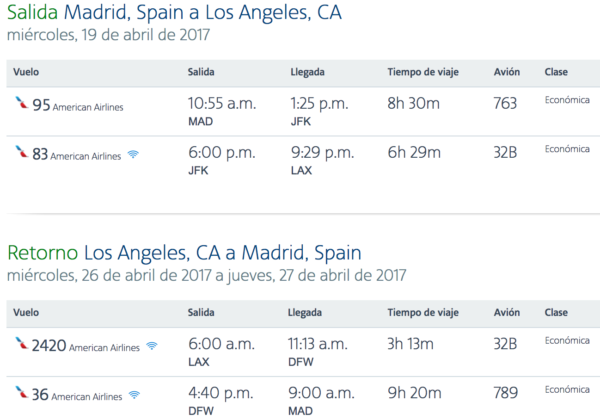Select the 9h 20m travel time for flight 36

click(414, 393)
